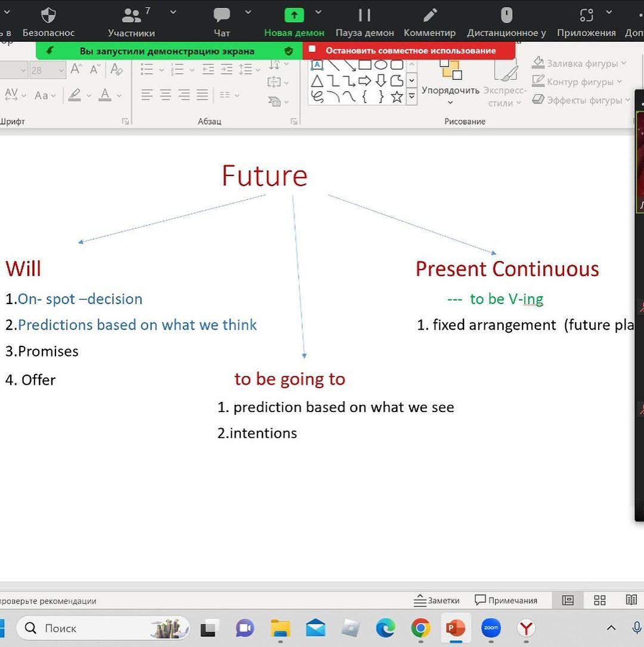Open the Zoom Participants (Участники) panel
The image size is (644, 647).
(131, 21)
